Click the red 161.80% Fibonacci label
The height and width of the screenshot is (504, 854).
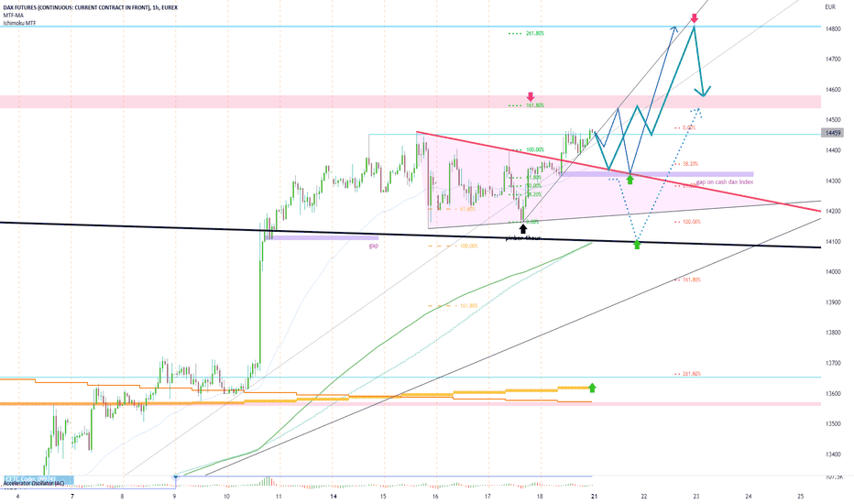point(692,279)
